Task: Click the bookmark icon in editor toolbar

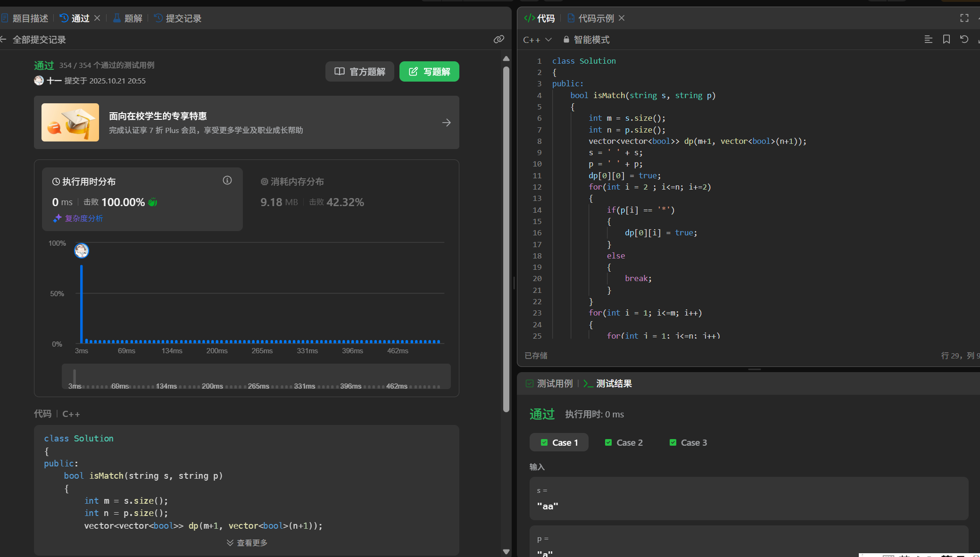Action: click(946, 40)
